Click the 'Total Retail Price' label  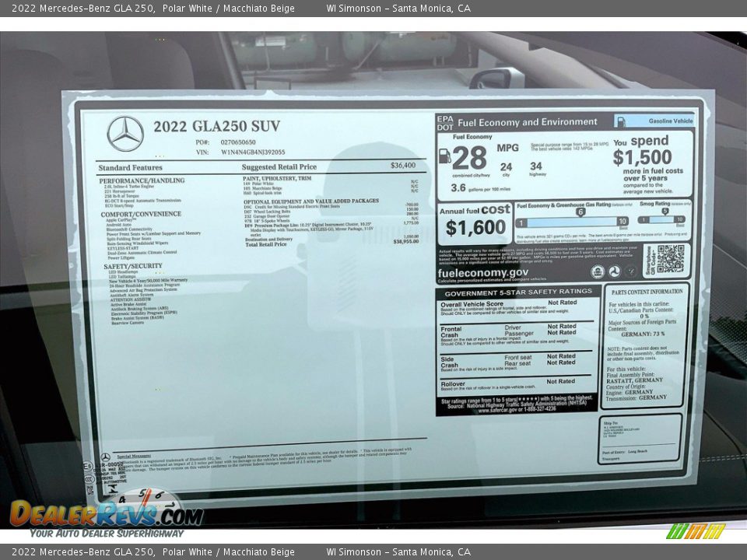pyautogui.click(x=266, y=244)
